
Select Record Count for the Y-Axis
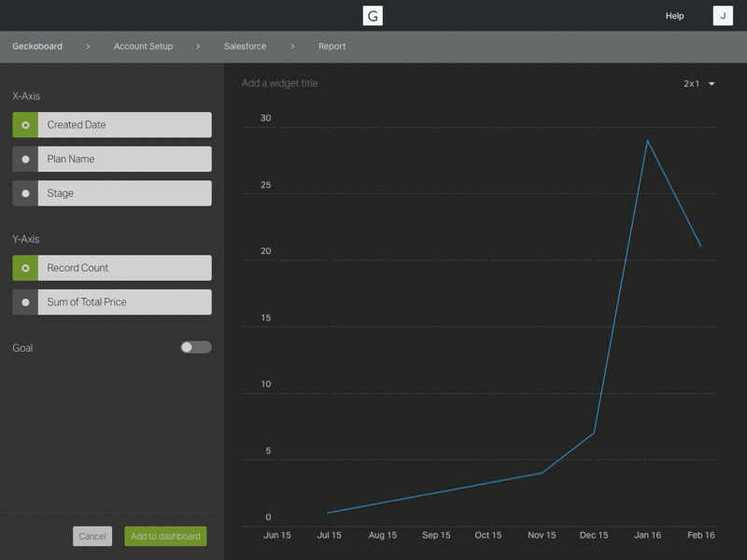point(111,267)
